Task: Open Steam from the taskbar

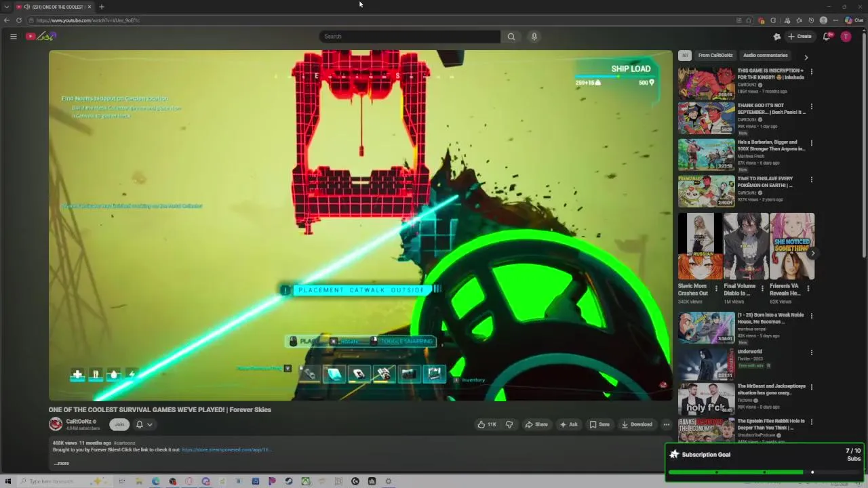Action: pyautogui.click(x=289, y=481)
